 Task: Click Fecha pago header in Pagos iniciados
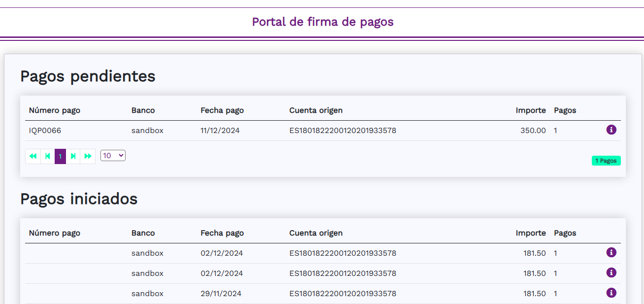click(222, 233)
